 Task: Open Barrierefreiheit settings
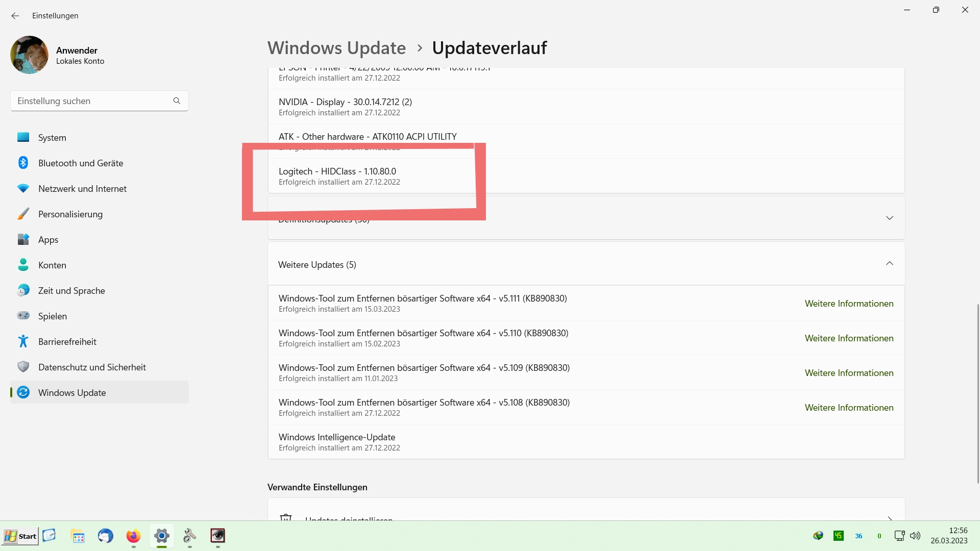(100, 342)
